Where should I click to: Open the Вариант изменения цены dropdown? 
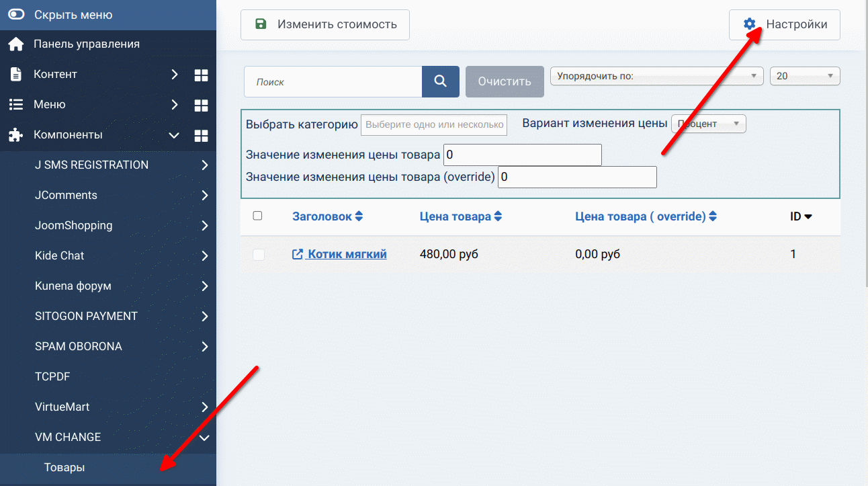[708, 124]
